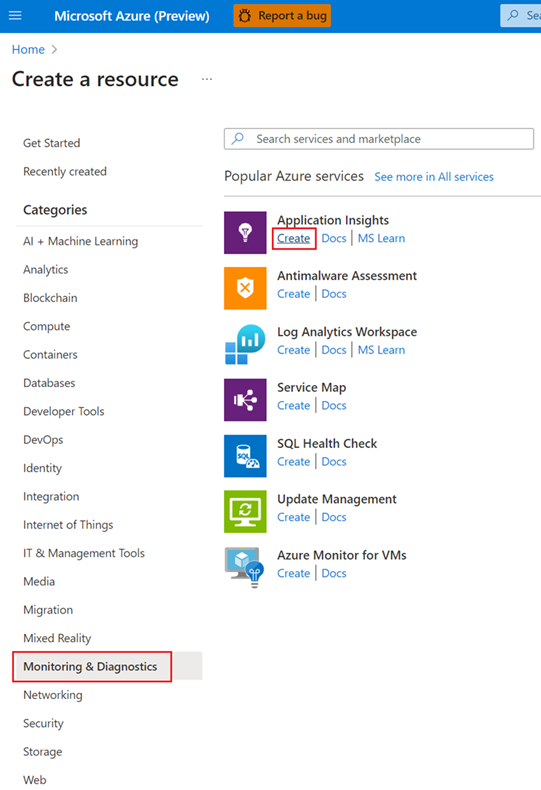Open See more in All services link
The image size is (541, 790).
[434, 177]
